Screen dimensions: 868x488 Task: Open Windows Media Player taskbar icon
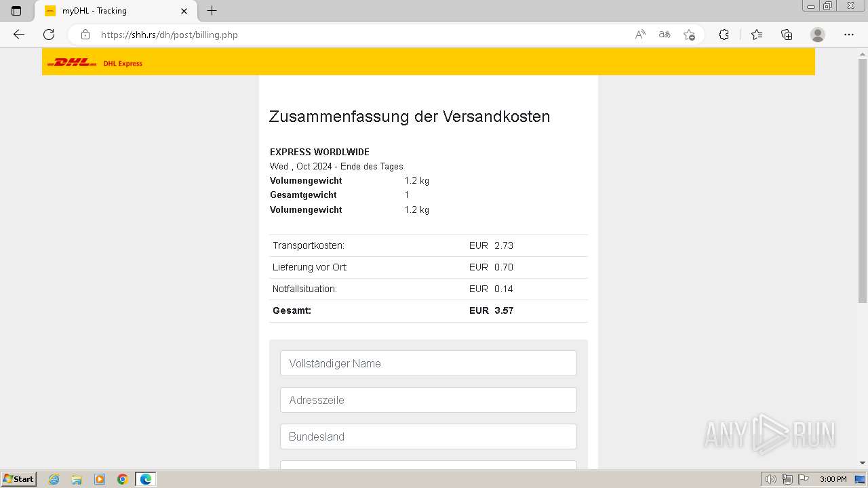point(100,479)
